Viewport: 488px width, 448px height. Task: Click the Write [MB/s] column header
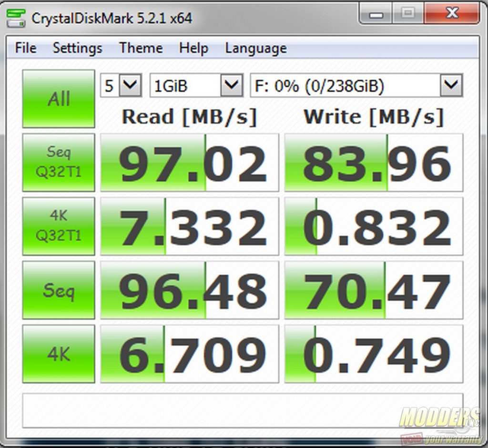tap(374, 117)
